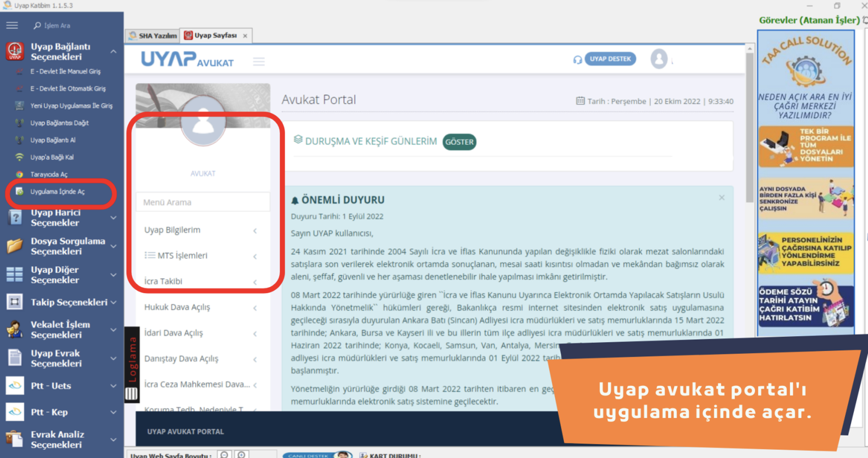Click the CANLI DESTEK button

[317, 455]
